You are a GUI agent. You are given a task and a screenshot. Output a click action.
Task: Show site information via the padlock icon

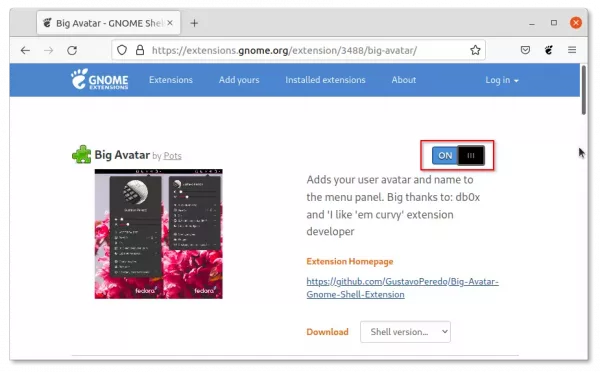pos(140,50)
